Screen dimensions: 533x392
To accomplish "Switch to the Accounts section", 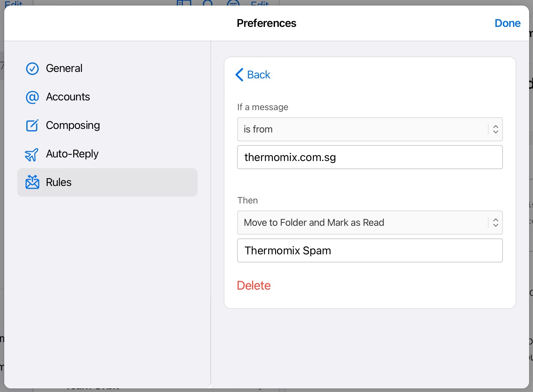I will pos(68,97).
